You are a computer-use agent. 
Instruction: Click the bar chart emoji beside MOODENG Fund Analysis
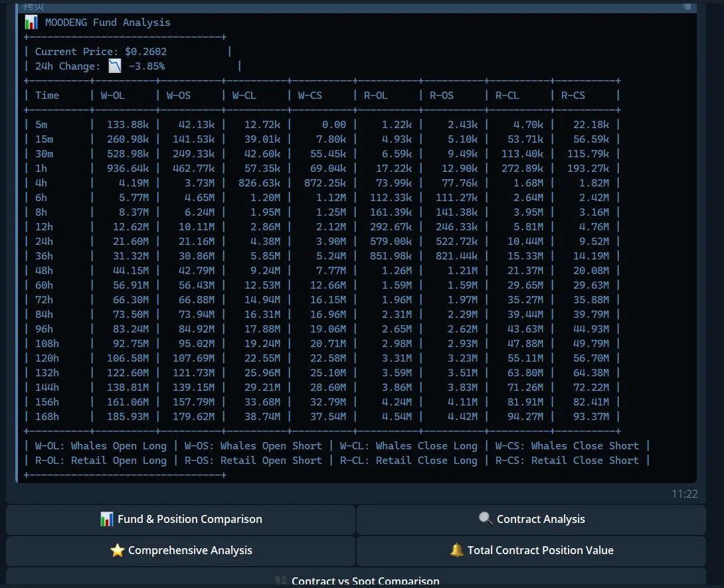point(31,23)
